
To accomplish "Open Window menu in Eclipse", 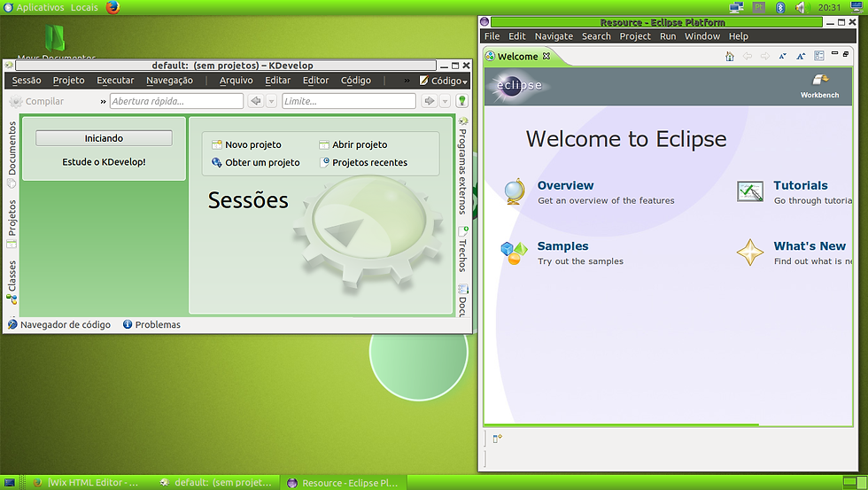I will 701,36.
